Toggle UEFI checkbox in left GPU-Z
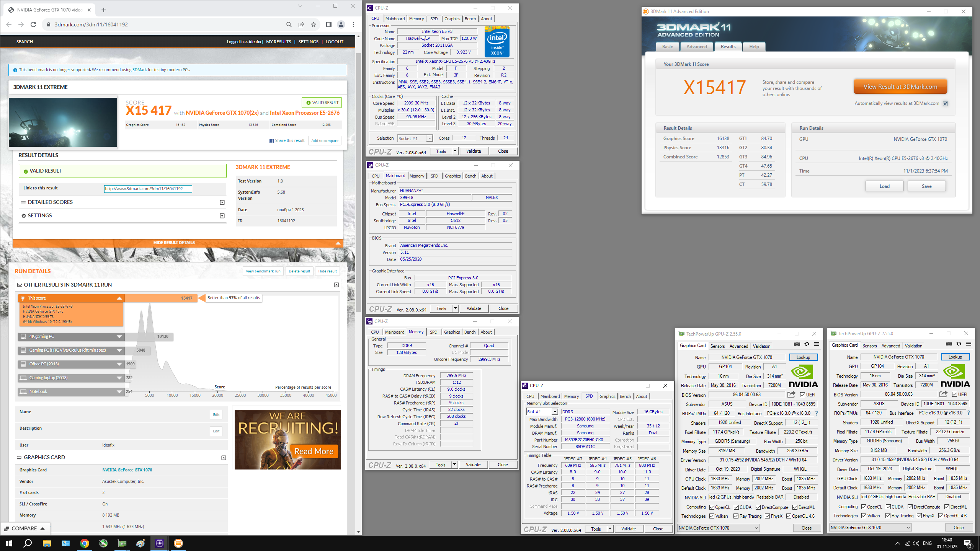The height and width of the screenshot is (551, 980). (x=802, y=395)
